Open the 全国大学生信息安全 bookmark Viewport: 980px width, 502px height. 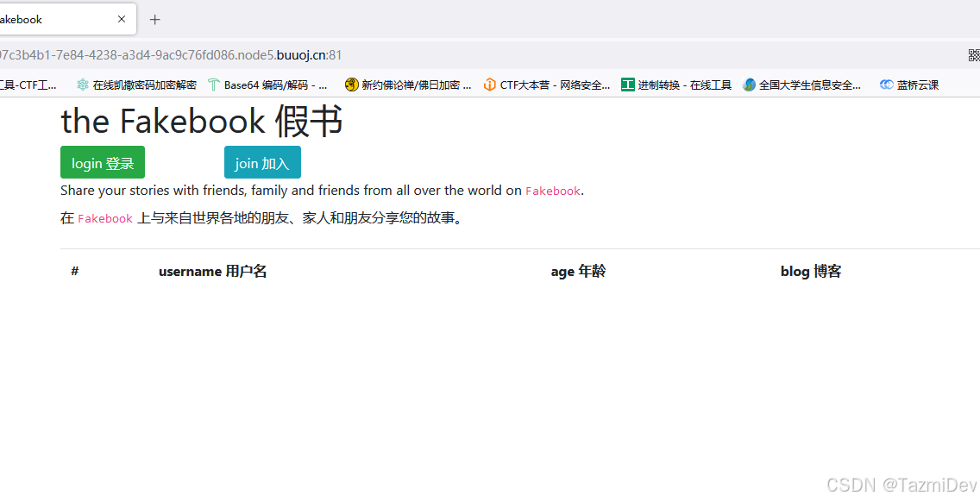pos(802,85)
